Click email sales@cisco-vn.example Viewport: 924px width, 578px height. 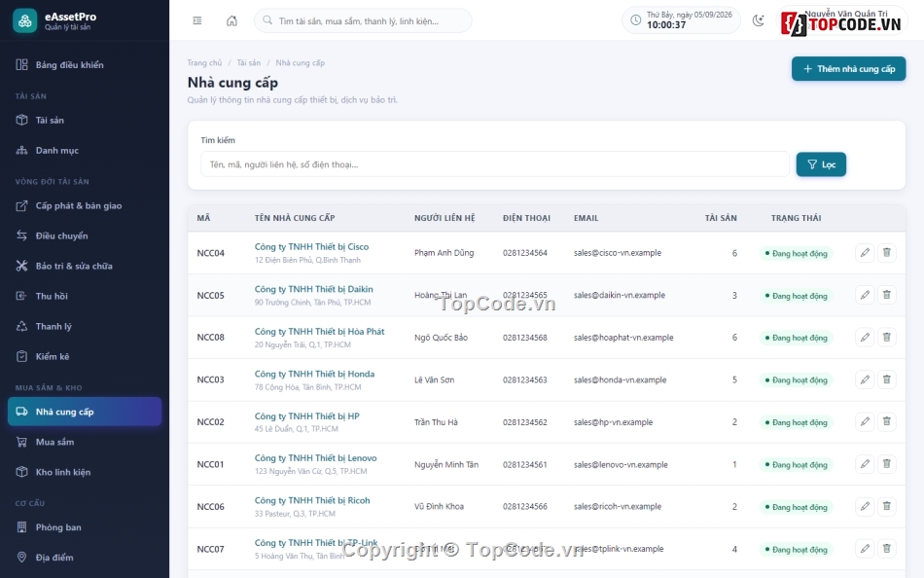pos(618,252)
